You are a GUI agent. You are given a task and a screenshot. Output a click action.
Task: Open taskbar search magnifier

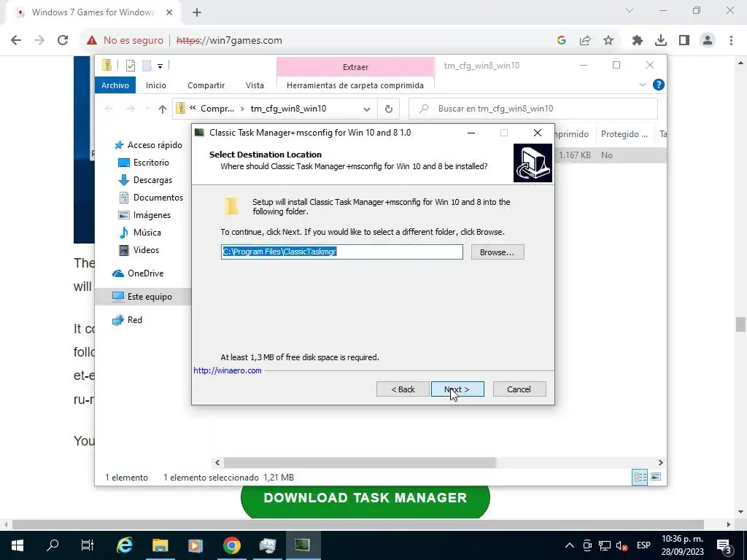pos(53,545)
